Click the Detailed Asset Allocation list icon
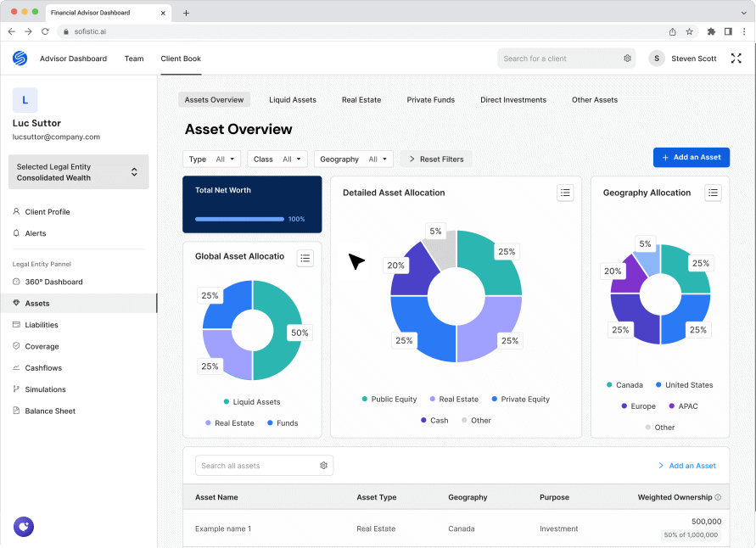Viewport: 756px width, 548px height. pos(565,193)
